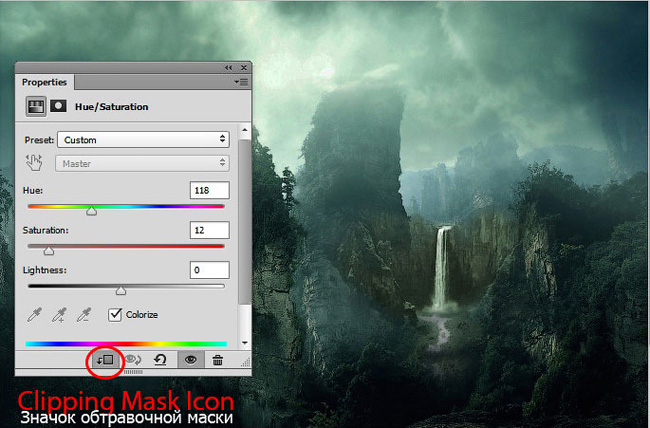Click the clip to layer icon

105,360
